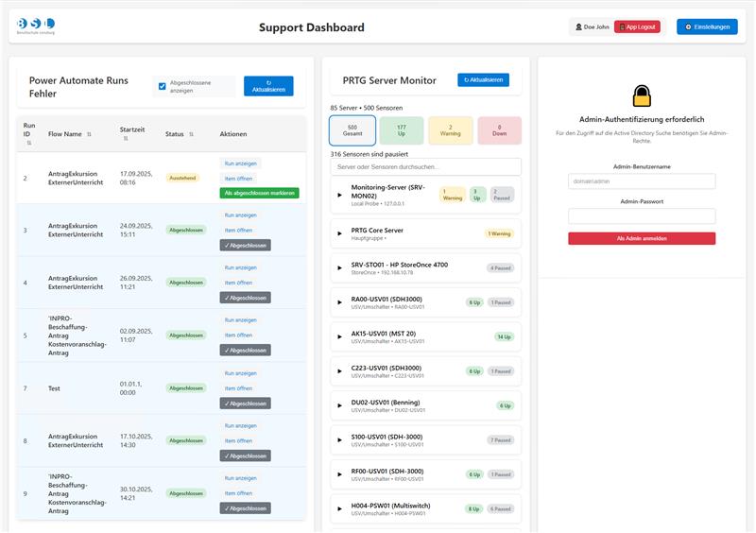Expand PRTG Core Server entry
The image size is (756, 533).
pyautogui.click(x=340, y=234)
